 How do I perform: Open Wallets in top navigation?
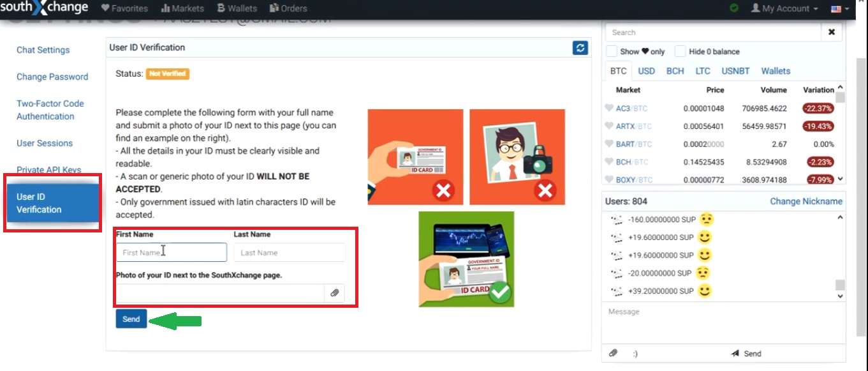[237, 8]
